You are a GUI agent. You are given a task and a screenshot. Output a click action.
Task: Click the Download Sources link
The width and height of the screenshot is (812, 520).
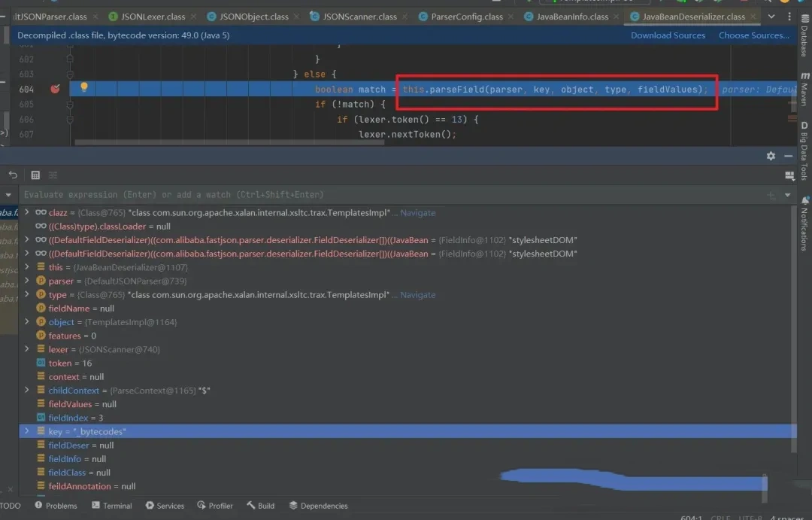(668, 35)
